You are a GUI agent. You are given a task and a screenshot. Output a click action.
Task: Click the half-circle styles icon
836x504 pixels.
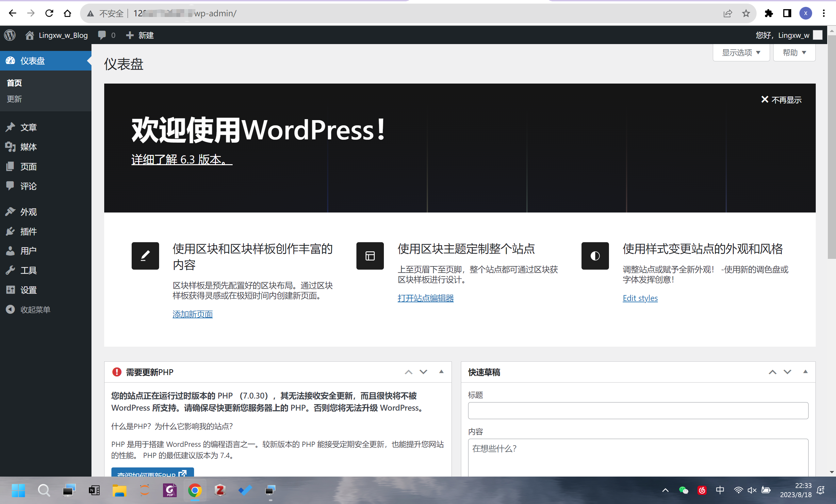click(595, 256)
